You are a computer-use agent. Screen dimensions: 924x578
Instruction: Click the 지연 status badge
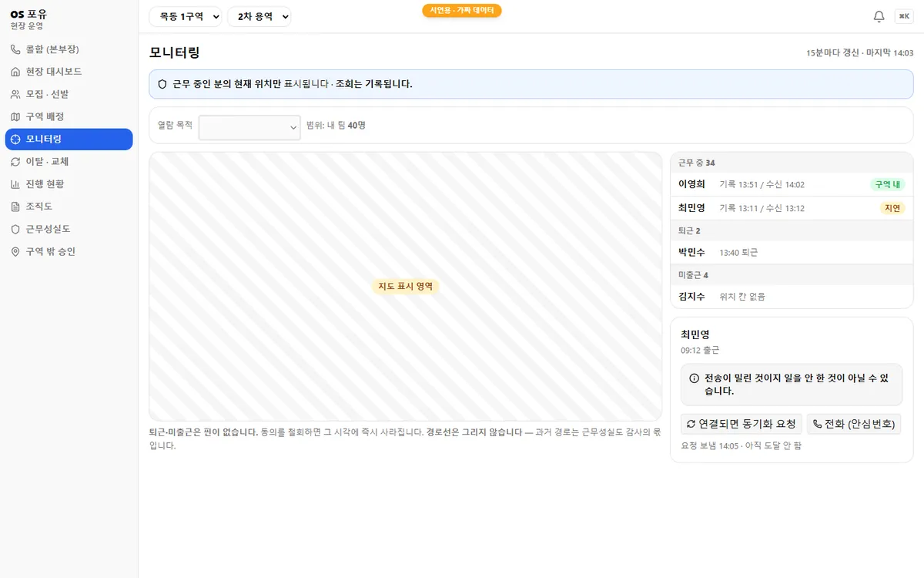tap(892, 208)
